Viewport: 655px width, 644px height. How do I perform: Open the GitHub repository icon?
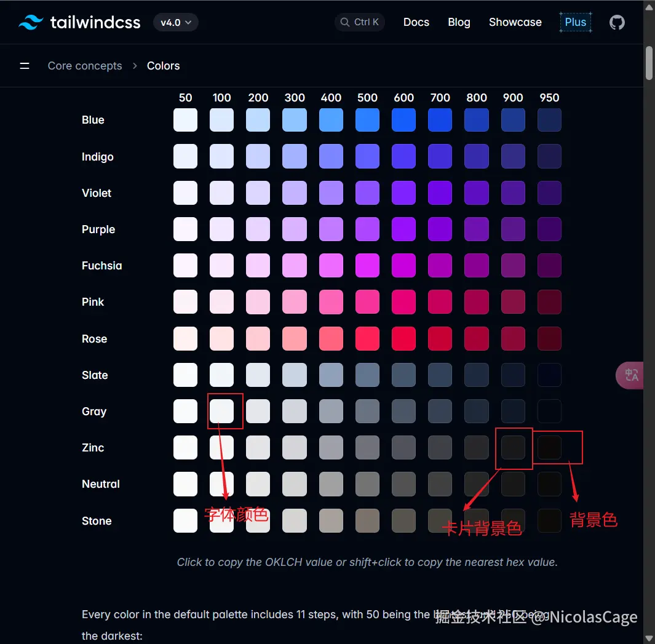(x=617, y=22)
